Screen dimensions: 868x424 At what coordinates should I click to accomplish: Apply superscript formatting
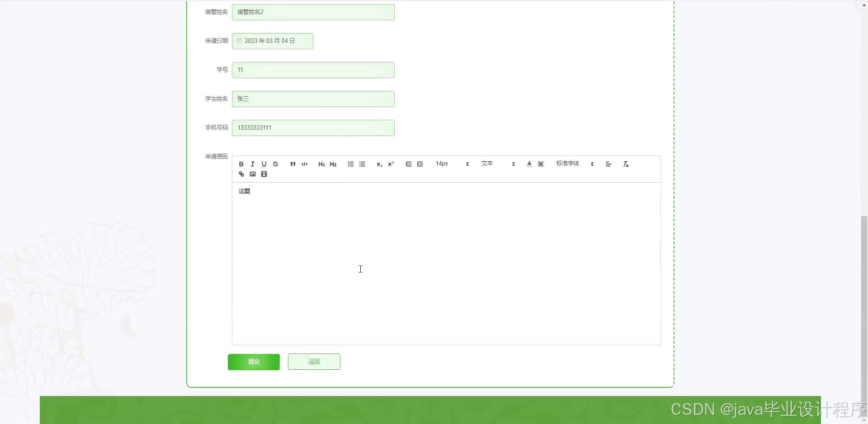pyautogui.click(x=391, y=164)
